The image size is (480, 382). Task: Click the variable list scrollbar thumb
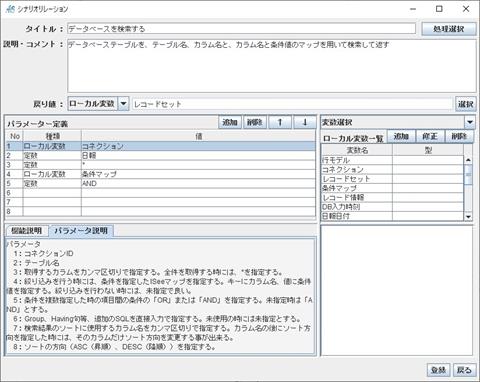[468, 174]
